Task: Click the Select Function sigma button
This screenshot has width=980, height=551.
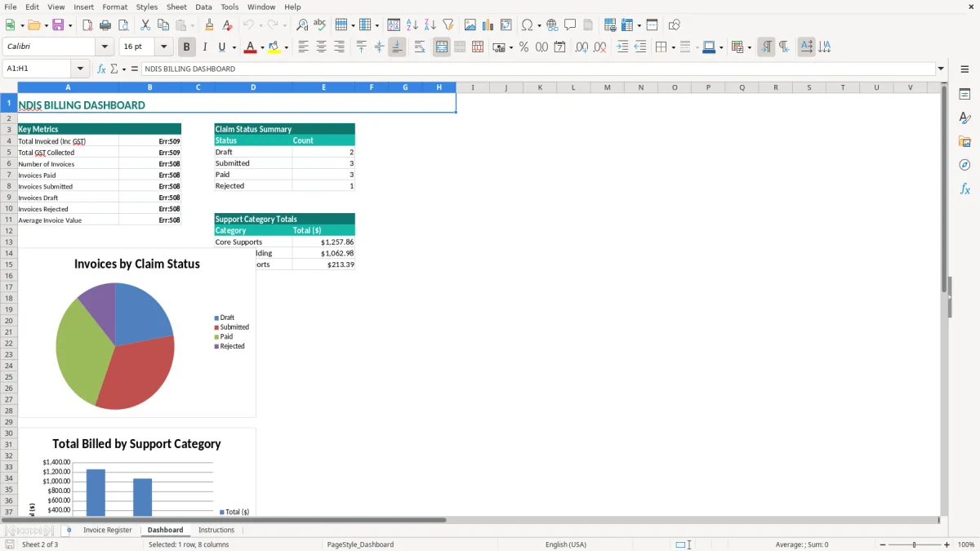Action: (114, 69)
